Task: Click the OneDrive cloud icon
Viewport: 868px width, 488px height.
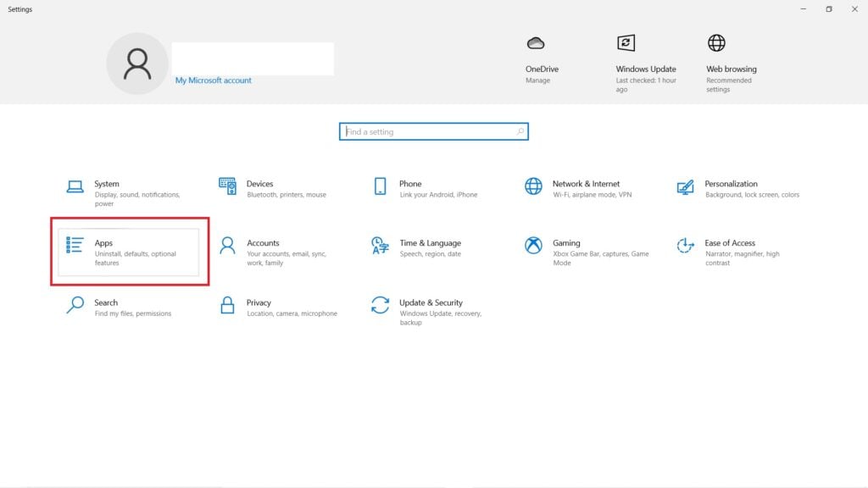Action: coord(536,43)
